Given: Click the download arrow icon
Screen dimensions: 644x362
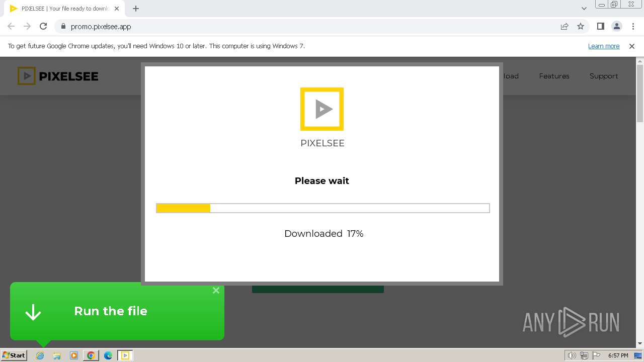Looking at the screenshot, I should 33,312.
